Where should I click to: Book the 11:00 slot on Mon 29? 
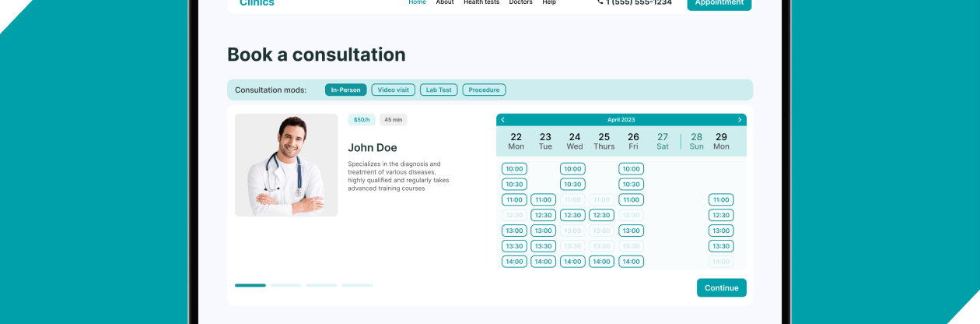click(721, 200)
